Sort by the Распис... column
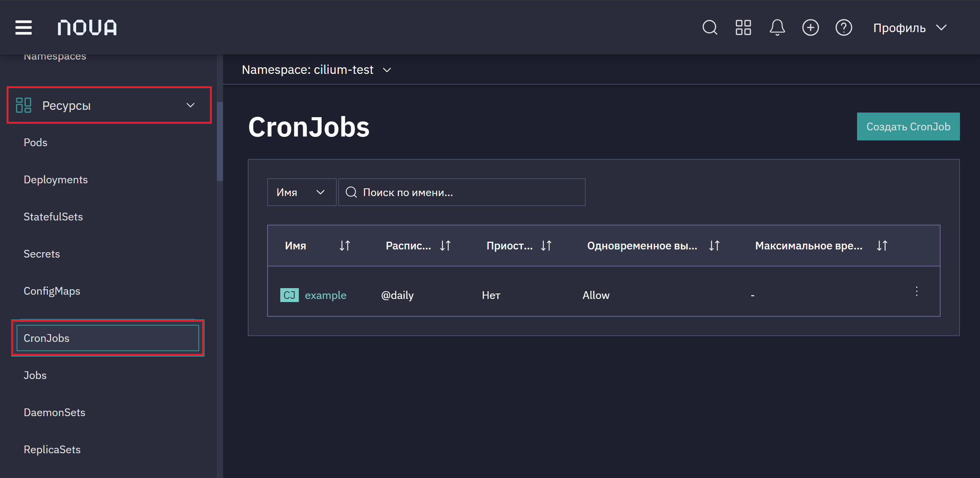 [x=445, y=246]
